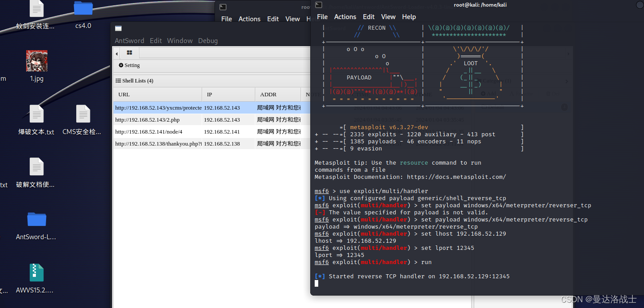This screenshot has width=644, height=308.
Task: Click the AntSword home grid tab icon
Action: click(129, 53)
